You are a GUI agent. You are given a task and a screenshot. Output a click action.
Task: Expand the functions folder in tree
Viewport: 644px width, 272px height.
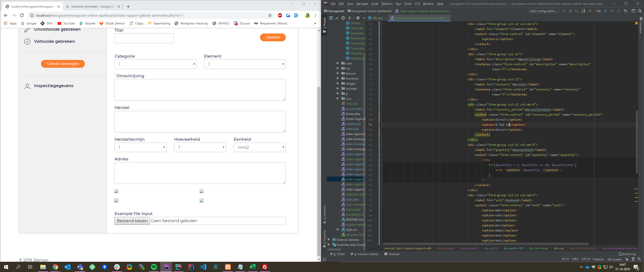coord(338,79)
